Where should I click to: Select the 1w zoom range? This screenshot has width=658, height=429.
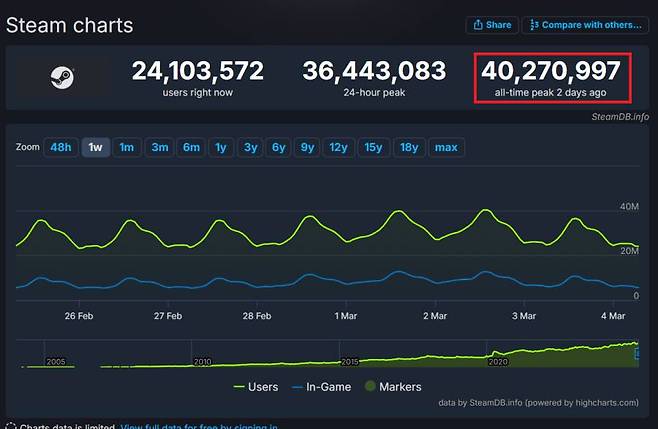tap(96, 147)
